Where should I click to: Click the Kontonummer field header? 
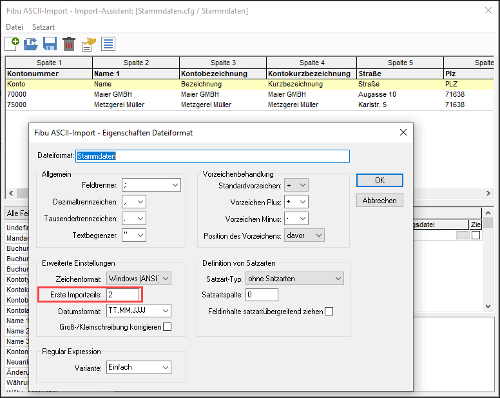click(x=49, y=74)
